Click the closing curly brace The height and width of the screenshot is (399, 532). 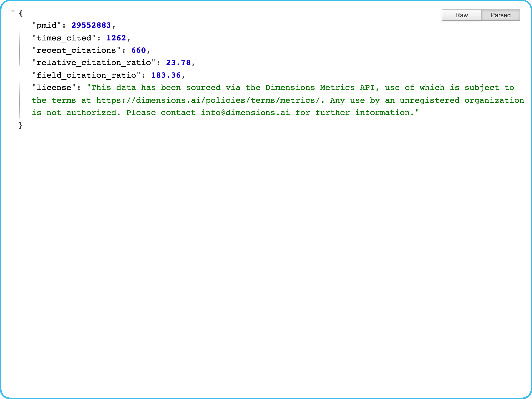[x=21, y=125]
